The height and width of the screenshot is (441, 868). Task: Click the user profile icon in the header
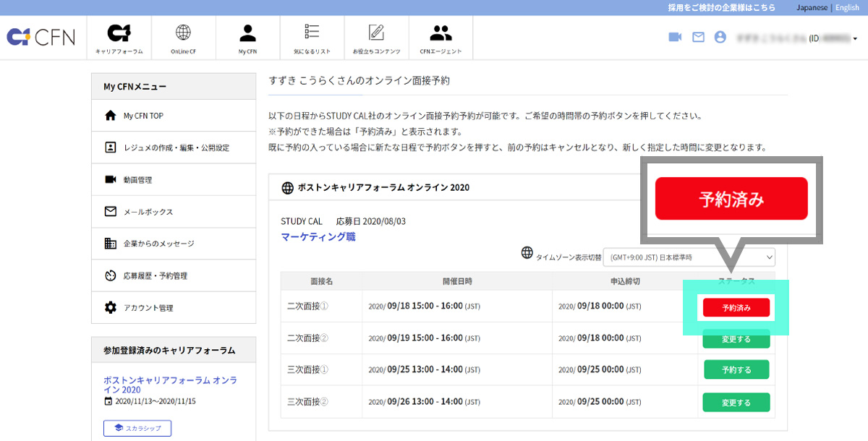coord(720,37)
